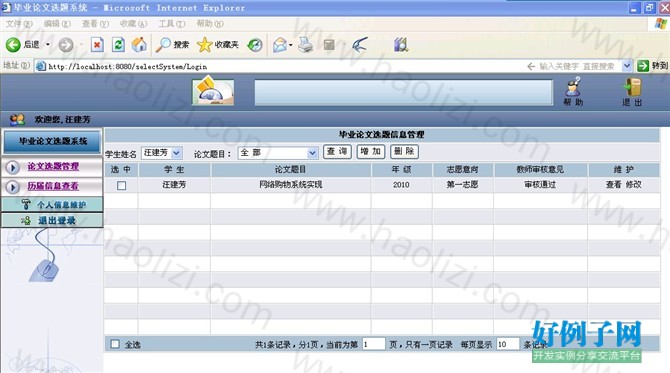Click the system logo image in banner
This screenshot has width=670, height=373.
[213, 91]
